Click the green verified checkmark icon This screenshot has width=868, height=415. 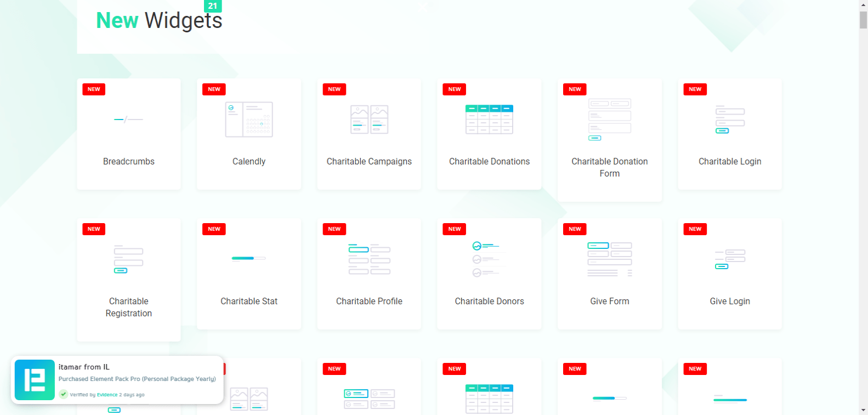(x=64, y=394)
